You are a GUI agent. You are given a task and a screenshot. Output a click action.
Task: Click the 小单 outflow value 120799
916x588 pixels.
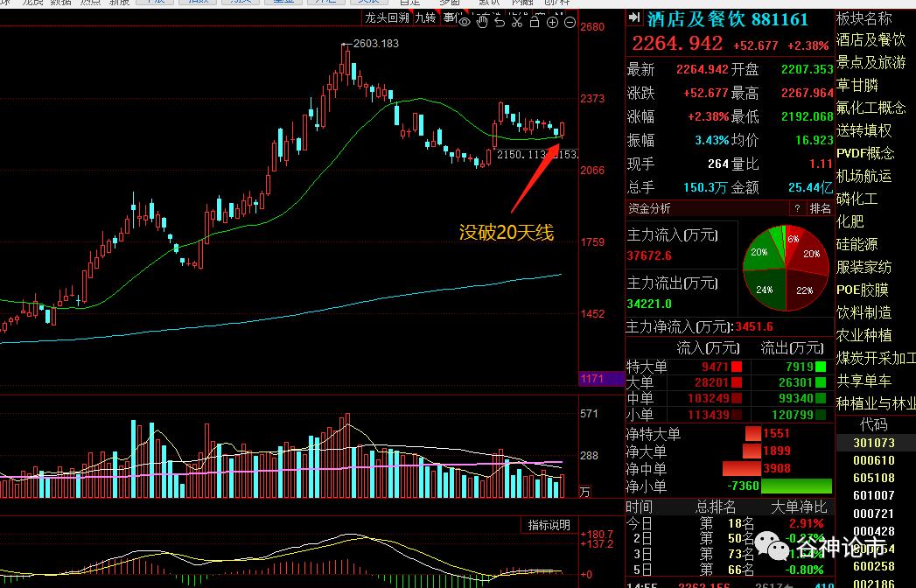[792, 415]
